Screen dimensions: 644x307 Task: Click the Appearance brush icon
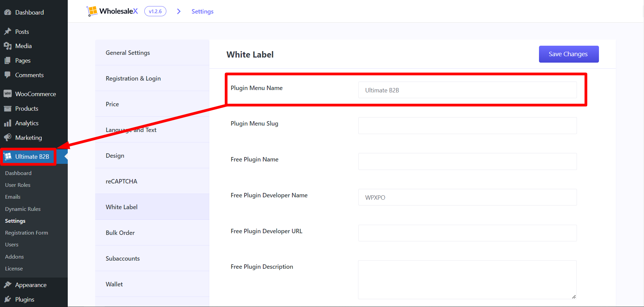point(7,285)
